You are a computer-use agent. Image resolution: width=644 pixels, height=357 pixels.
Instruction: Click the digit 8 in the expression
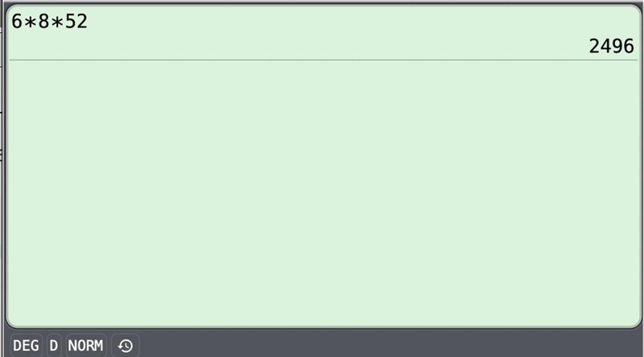click(43, 22)
